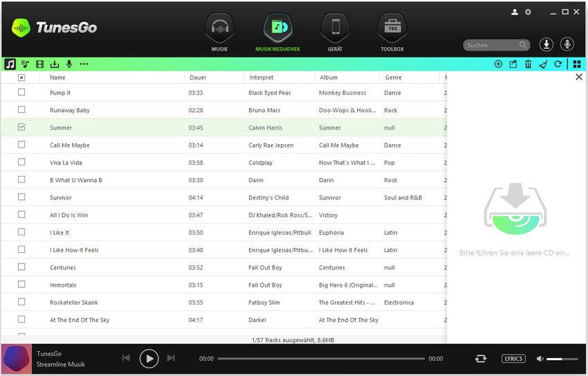Click the Soul and R&B genre cell
588x376 pixels.
point(403,198)
